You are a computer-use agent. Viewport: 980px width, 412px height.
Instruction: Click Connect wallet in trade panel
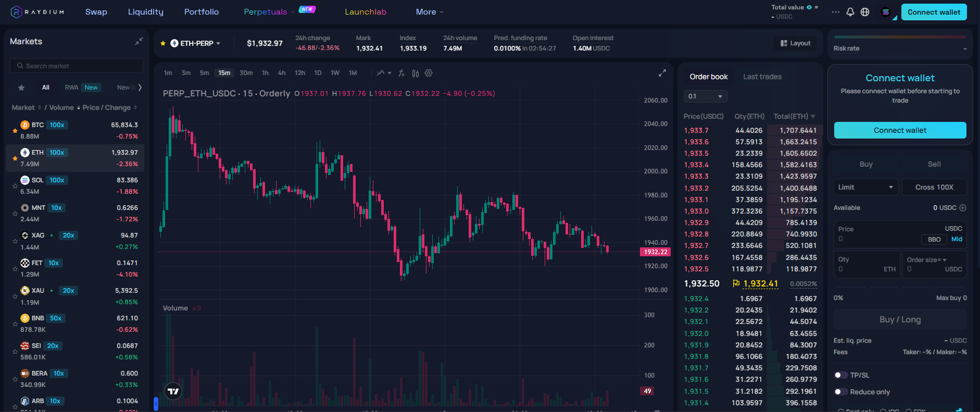[x=900, y=130]
